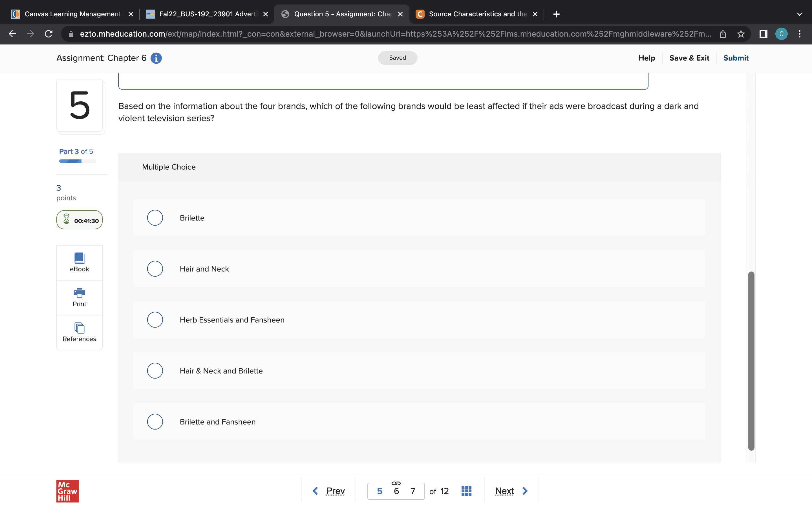Screen dimensions: 812x507
Task: Open the browser side panel icon
Action: pyautogui.click(x=763, y=34)
